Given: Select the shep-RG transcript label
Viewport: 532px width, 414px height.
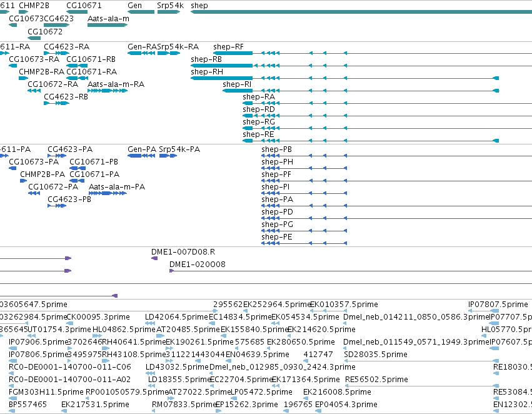Looking at the screenshot, I should point(259,122).
